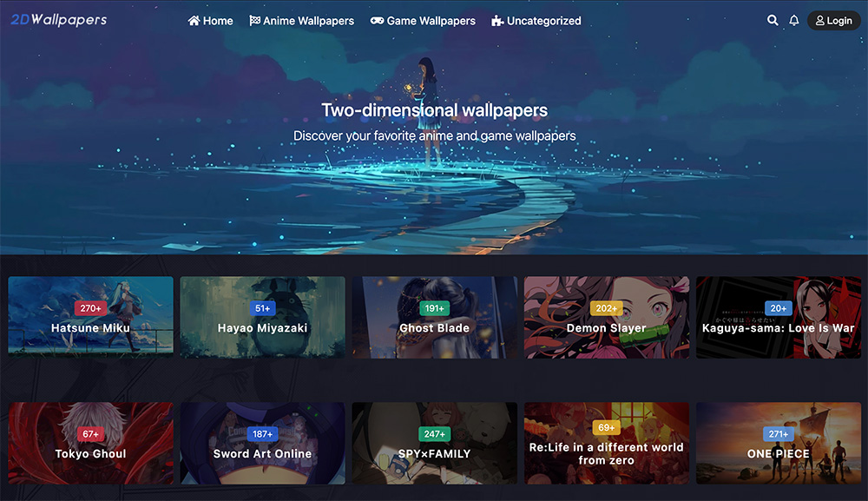The height and width of the screenshot is (501, 868).
Task: Click the SPY×FAMILY title link
Action: 435,454
